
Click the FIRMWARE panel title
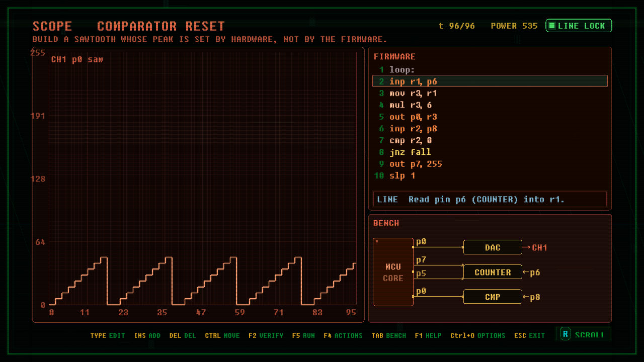pos(394,57)
